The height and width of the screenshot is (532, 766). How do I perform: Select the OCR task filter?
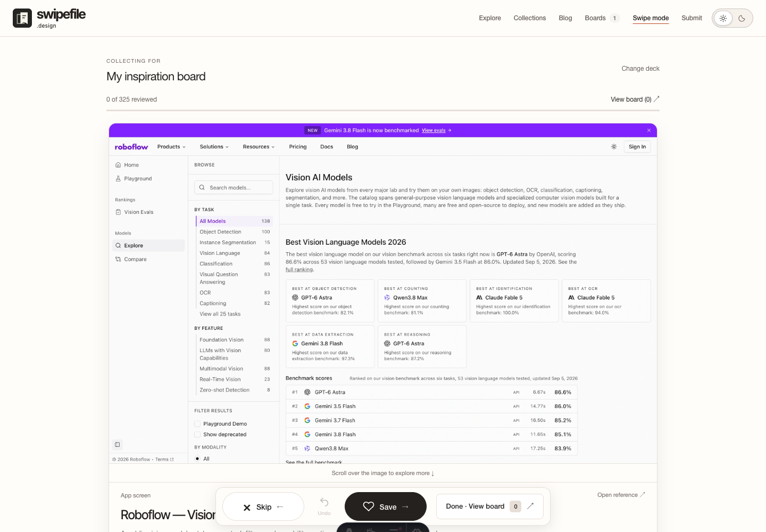(234, 293)
